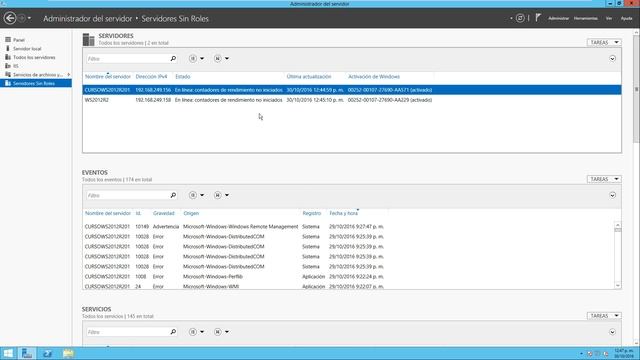
Task: Sort servers by Dirección IPv4 column
Action: [x=151, y=77]
